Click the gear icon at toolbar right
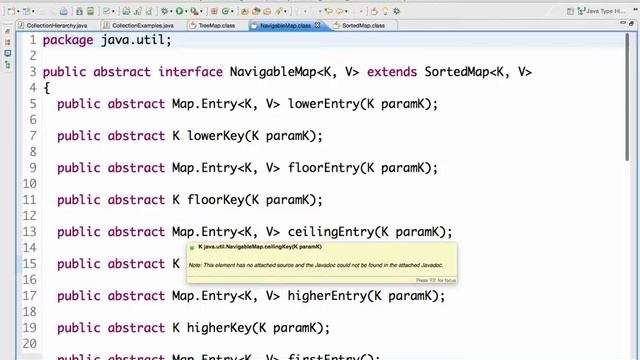The height and width of the screenshot is (360, 640). coord(396,11)
